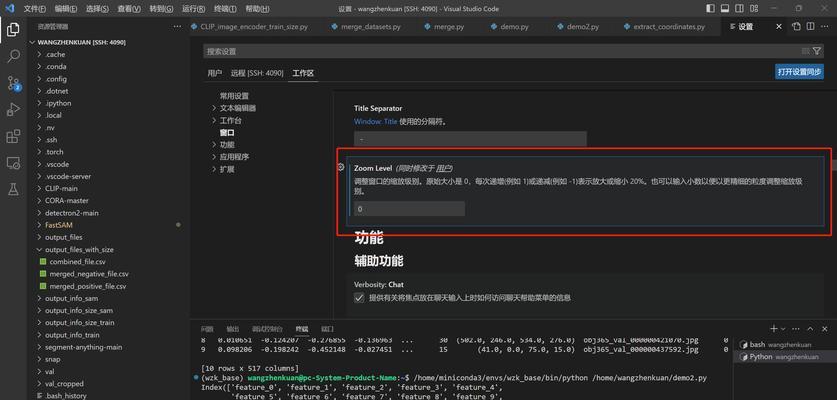Toggle primary side bar layout icon

tap(710, 9)
